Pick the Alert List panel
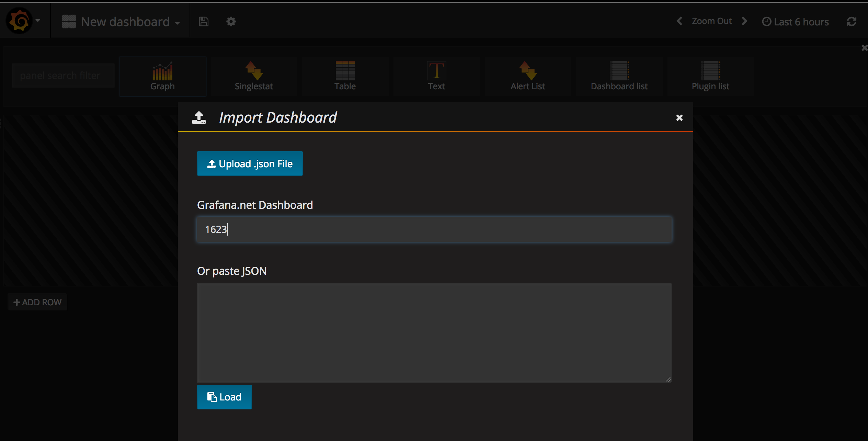Viewport: 868px width, 441px height. [528, 76]
